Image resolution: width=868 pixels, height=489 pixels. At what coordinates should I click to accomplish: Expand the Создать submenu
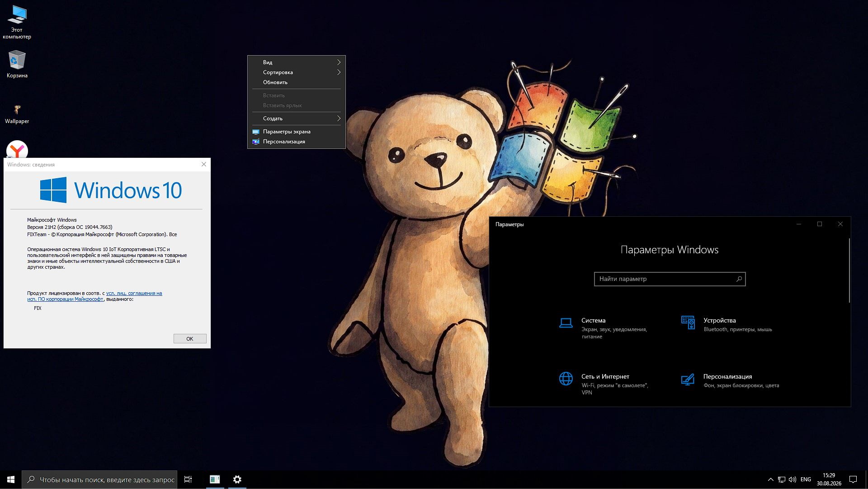coord(297,119)
